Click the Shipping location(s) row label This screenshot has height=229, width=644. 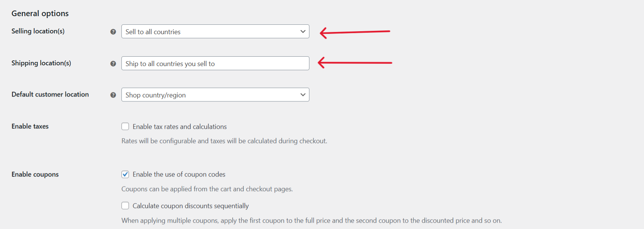click(41, 63)
